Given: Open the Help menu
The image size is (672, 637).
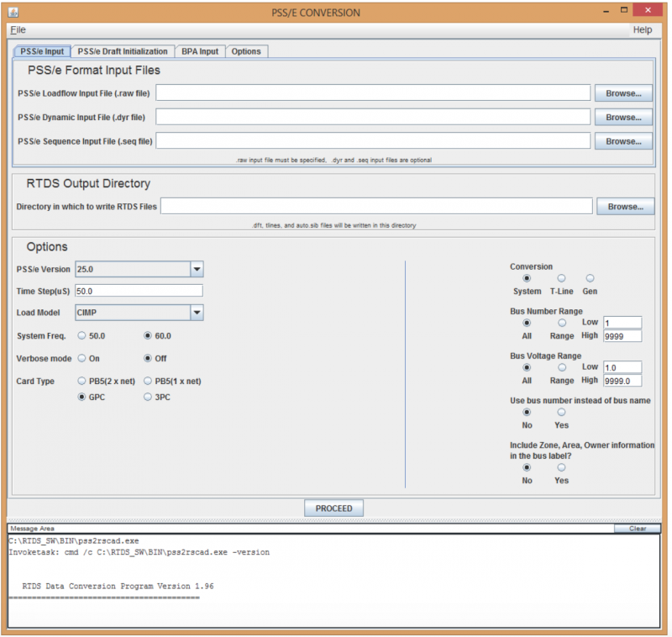Looking at the screenshot, I should pos(642,29).
